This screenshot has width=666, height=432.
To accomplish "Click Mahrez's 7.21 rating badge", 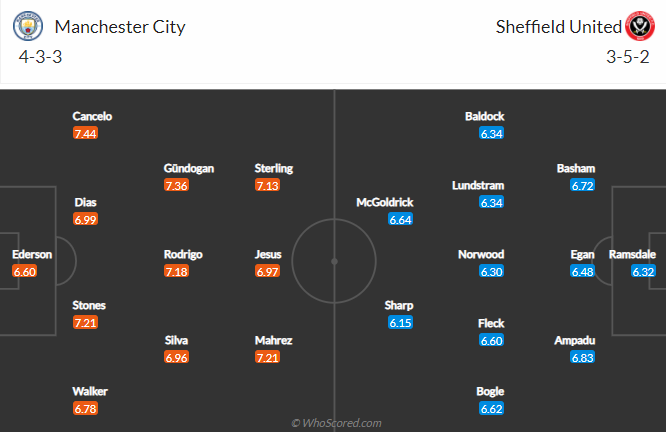I will click(x=268, y=357).
